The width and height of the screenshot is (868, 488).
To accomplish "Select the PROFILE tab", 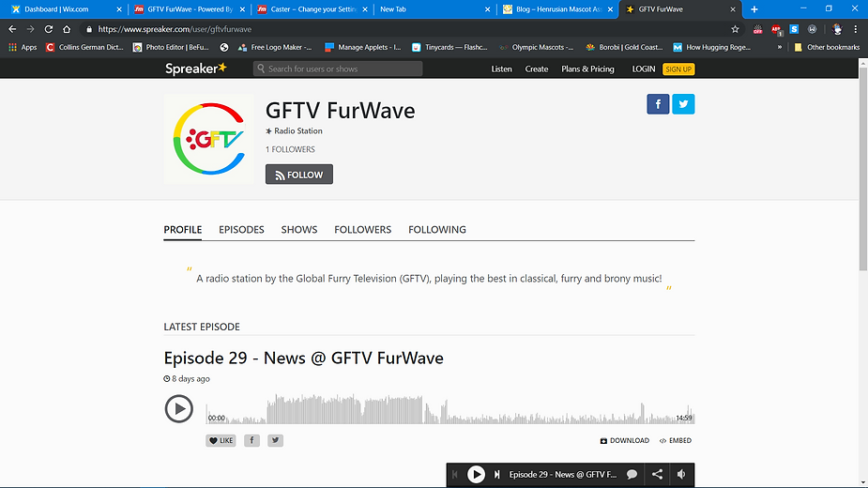I will [x=183, y=229].
